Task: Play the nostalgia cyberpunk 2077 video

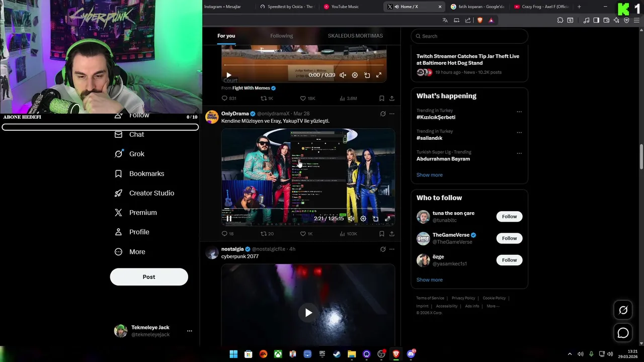Action: coord(308,313)
